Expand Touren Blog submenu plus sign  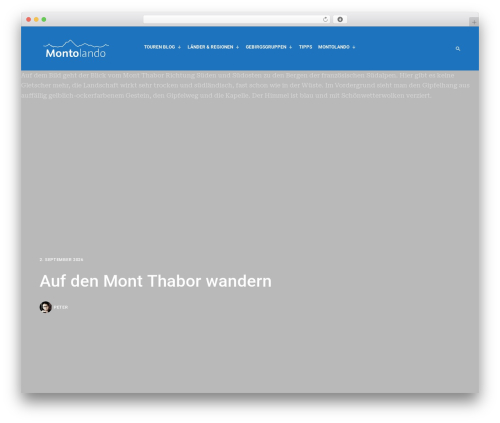click(179, 47)
